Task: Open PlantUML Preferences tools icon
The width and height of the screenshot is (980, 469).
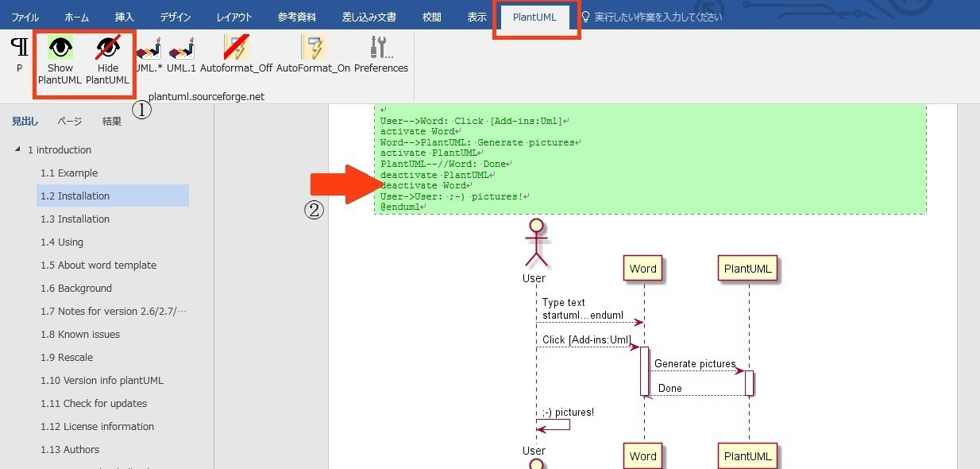Action: (381, 48)
